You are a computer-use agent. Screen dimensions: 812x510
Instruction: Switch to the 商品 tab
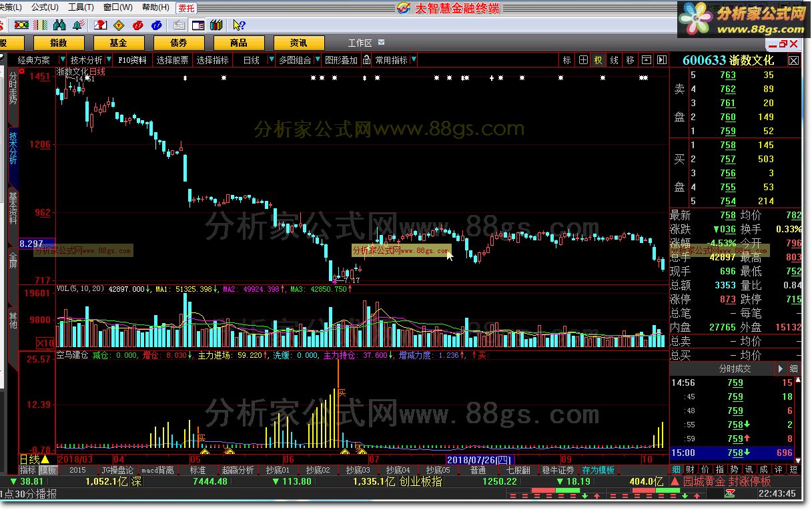click(x=238, y=43)
